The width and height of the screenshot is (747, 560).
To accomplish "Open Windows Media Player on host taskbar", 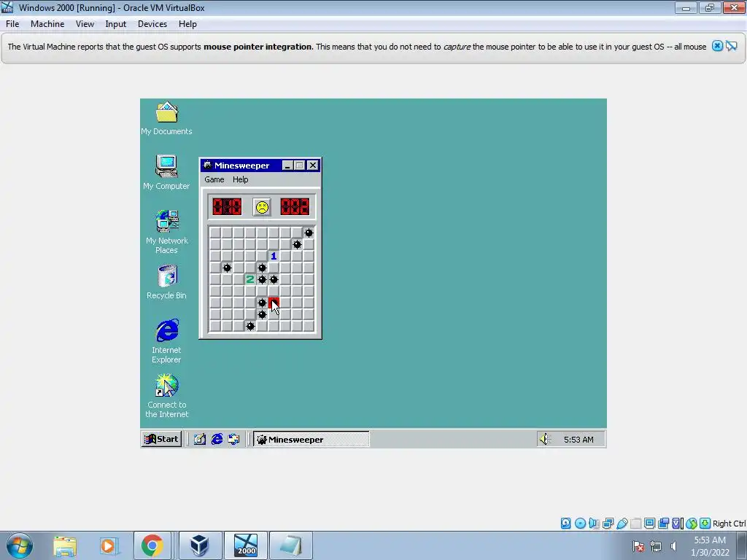I will coord(108,545).
